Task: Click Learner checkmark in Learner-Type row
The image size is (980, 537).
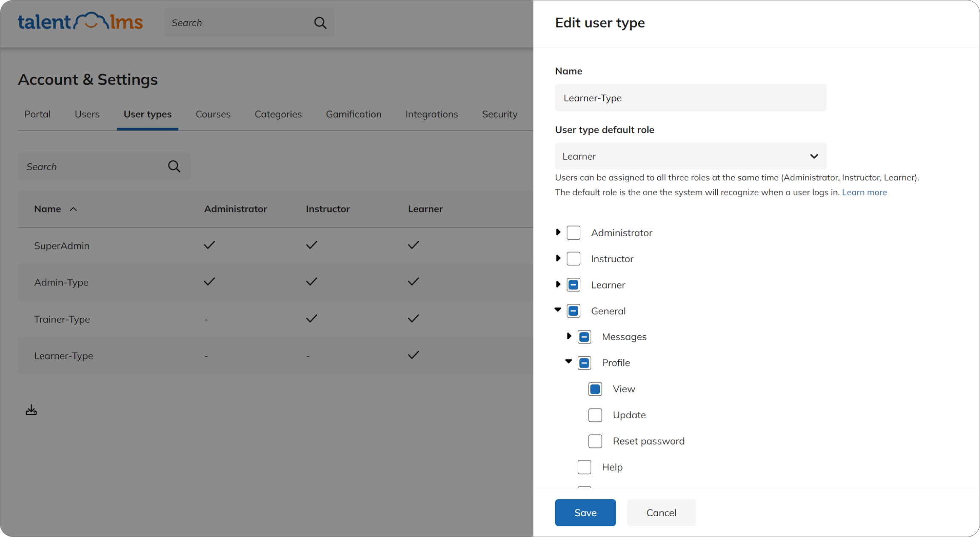Action: click(413, 355)
